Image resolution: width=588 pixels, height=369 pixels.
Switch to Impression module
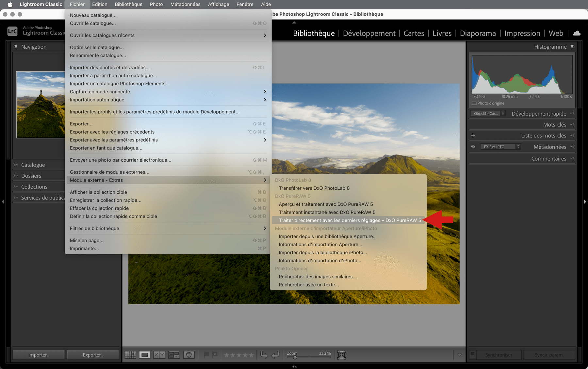tap(522, 33)
